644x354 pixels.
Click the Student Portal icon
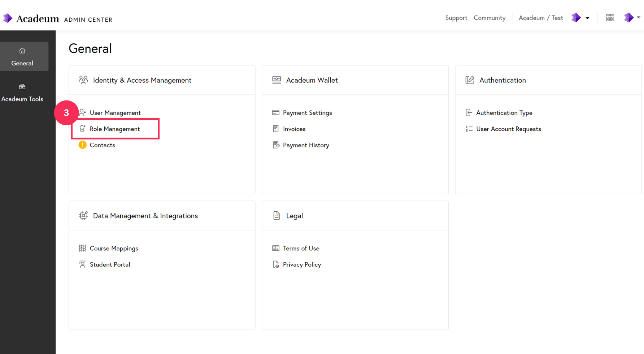click(83, 264)
